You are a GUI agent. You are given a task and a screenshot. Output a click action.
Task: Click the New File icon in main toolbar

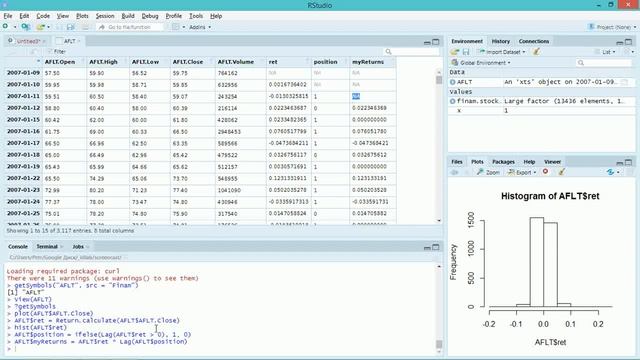pyautogui.click(x=5, y=27)
